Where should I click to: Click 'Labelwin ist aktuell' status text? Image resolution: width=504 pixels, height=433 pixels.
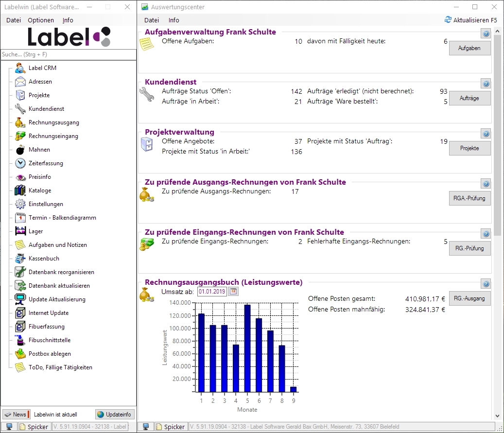click(55, 415)
